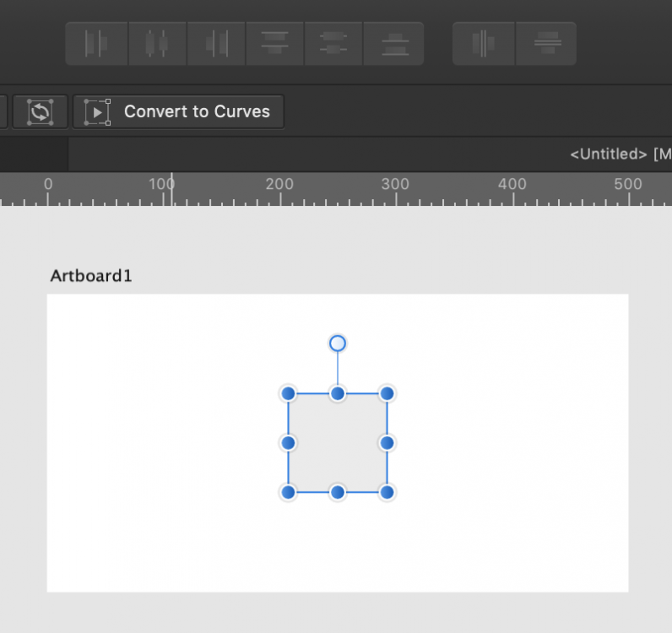The image size is (672, 633).
Task: Click the right-edge middle selection handle
Action: point(387,443)
